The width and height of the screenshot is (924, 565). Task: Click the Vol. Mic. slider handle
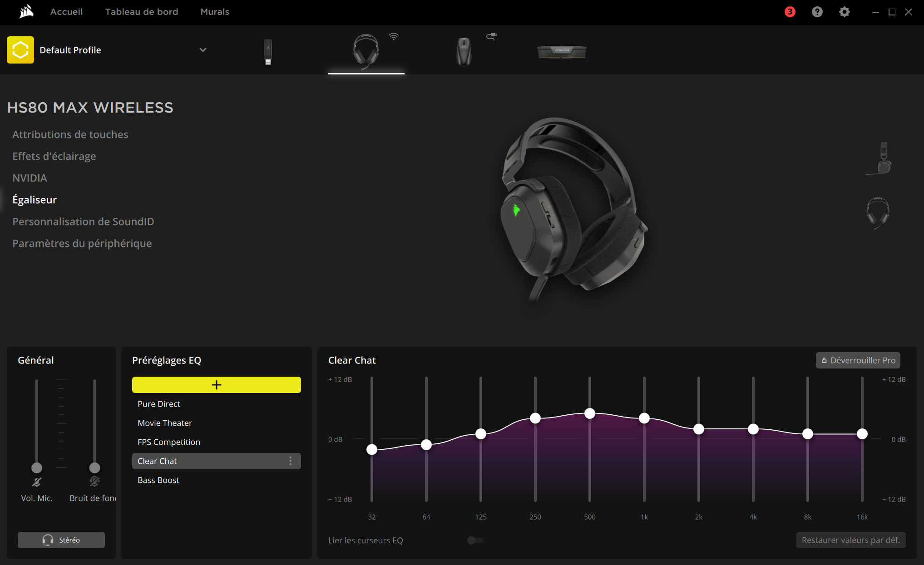tap(37, 467)
